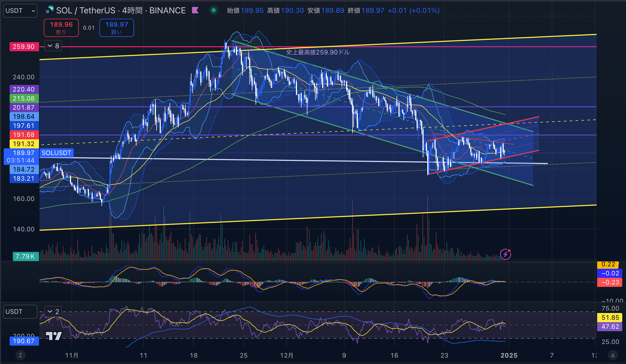
Task: Open the USDT currency dropdown at top
Action: 20,11
